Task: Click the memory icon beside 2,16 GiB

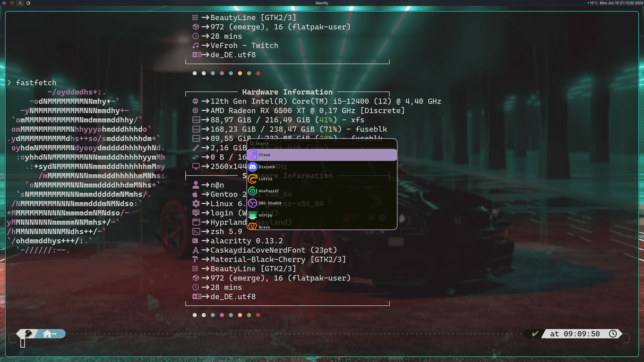Action: pos(196,148)
